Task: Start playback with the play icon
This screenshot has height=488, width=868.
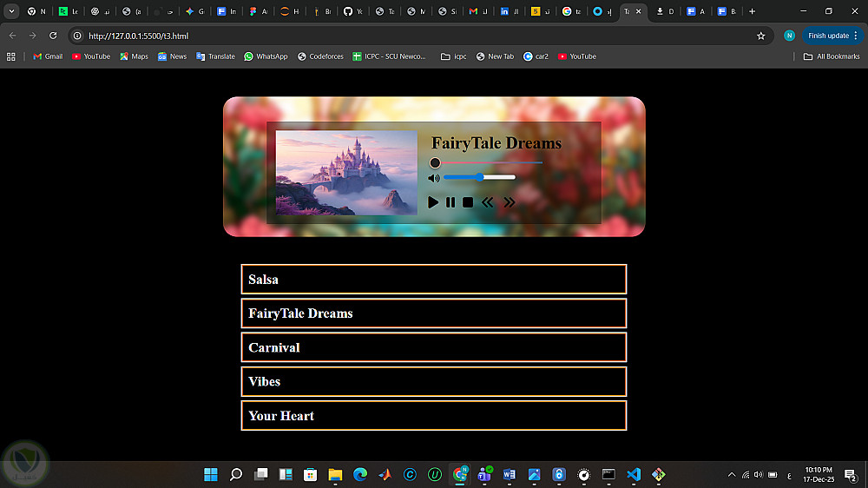Action: (x=433, y=202)
